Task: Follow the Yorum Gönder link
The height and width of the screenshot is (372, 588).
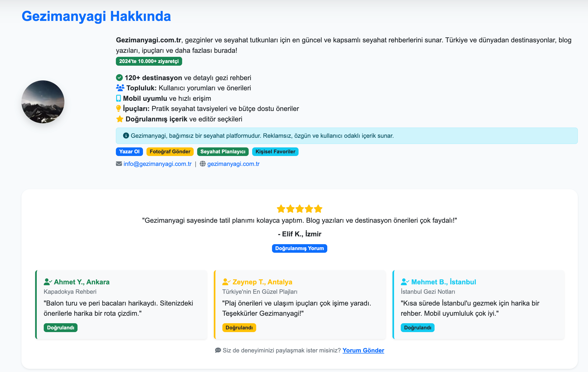Action: (363, 350)
